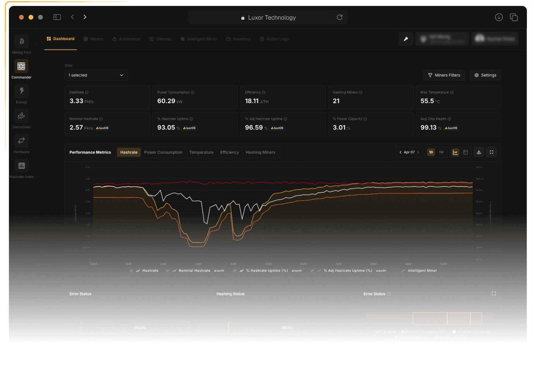Open the Action Logs tab
Image resolution: width=537 pixels, height=392 pixels.
point(274,39)
